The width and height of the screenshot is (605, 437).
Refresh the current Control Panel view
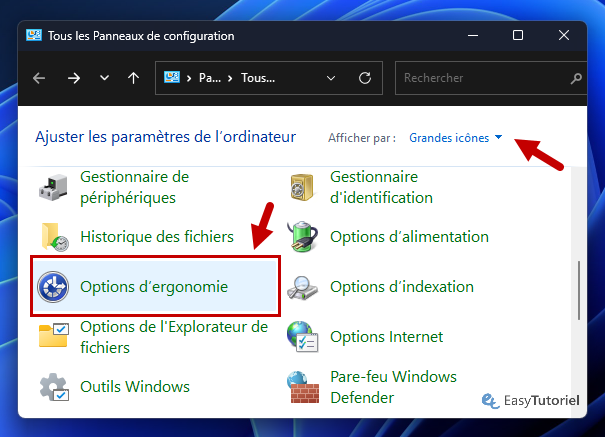pyautogui.click(x=365, y=78)
